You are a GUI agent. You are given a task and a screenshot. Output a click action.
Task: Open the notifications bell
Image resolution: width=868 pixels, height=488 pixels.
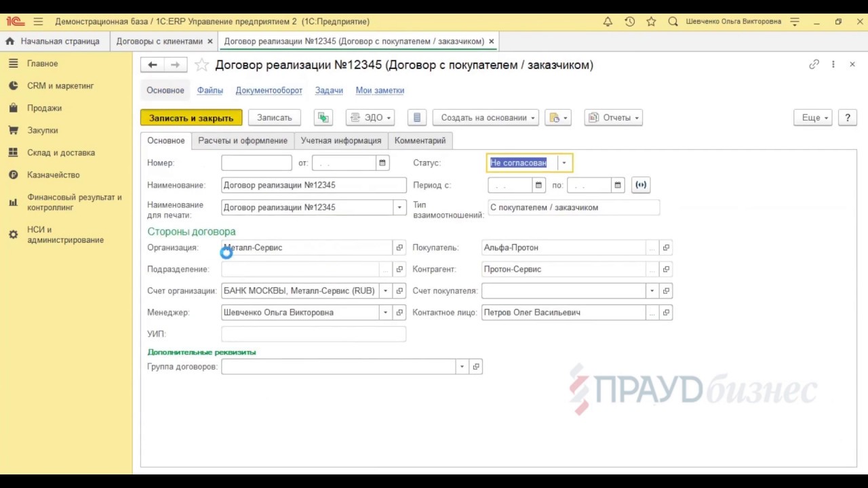[608, 22]
